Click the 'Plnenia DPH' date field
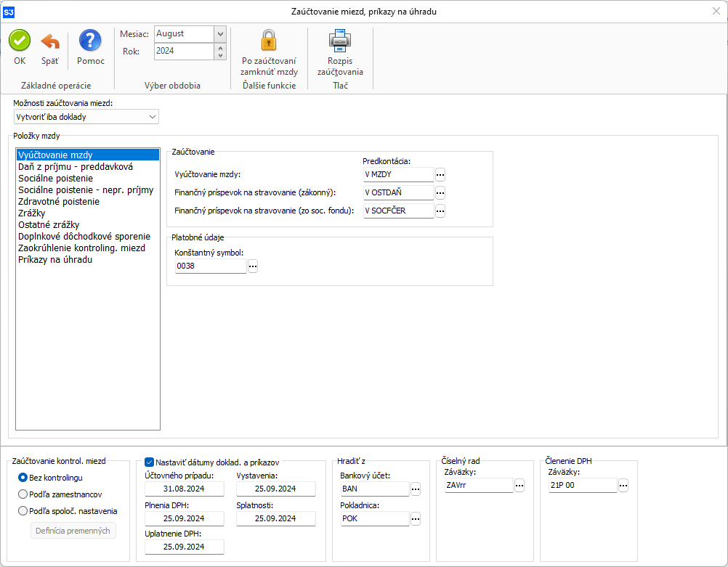The image size is (728, 567). (185, 518)
